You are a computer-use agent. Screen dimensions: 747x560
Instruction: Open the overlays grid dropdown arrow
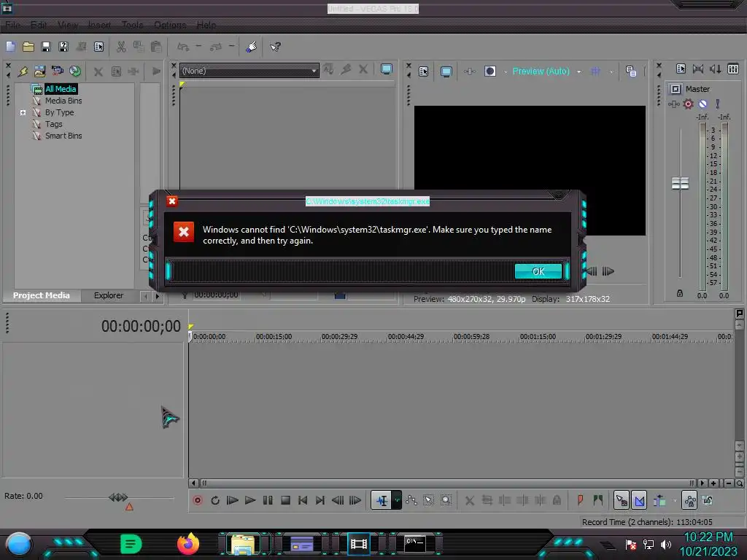coord(611,72)
